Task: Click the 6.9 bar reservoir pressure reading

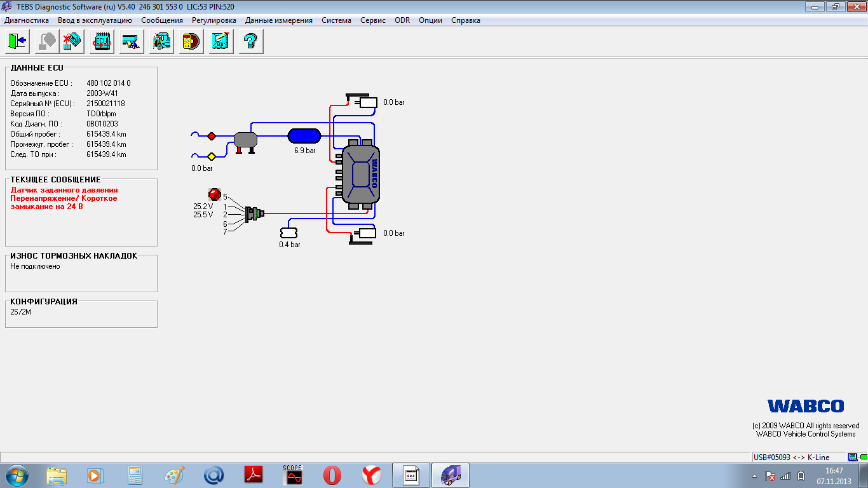Action: pyautogui.click(x=305, y=151)
